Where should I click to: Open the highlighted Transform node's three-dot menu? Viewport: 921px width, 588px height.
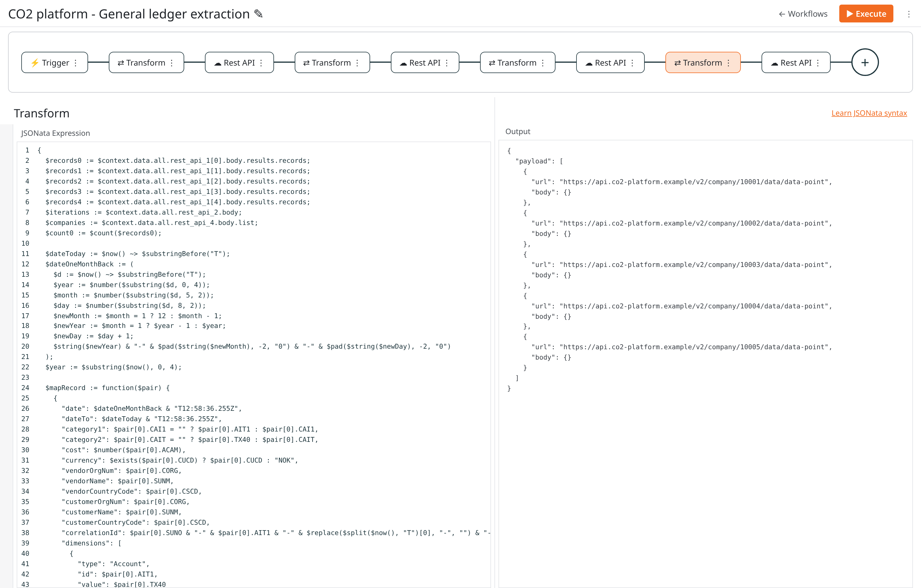728,63
